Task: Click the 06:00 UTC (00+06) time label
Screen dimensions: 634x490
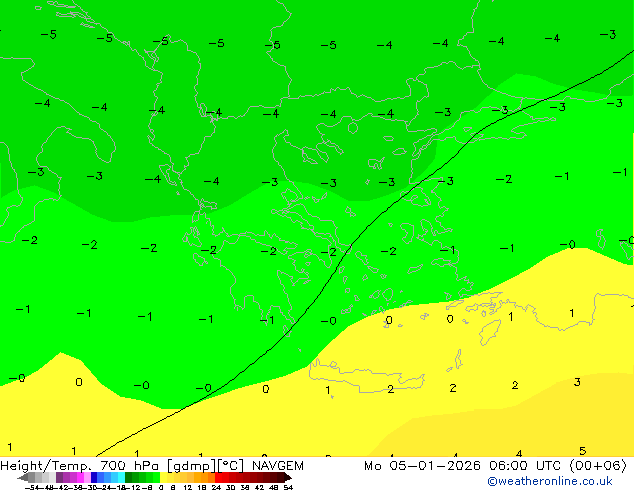Action: (x=558, y=466)
